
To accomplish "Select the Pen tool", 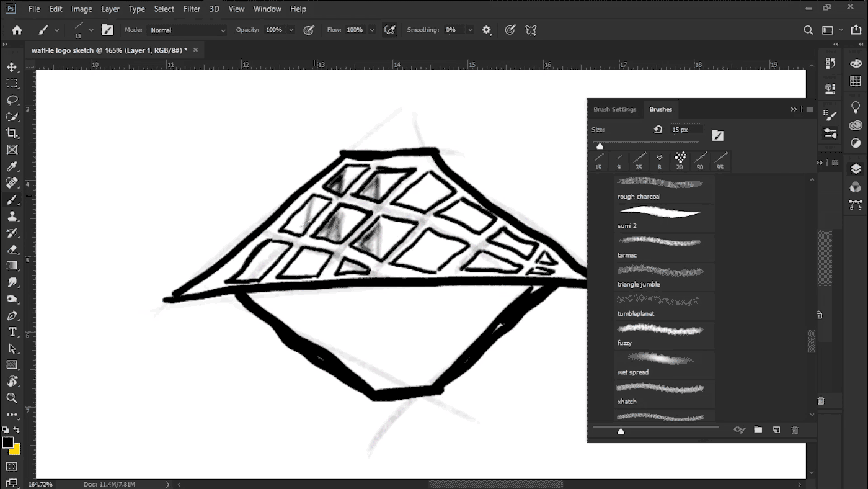I will pos(12,316).
